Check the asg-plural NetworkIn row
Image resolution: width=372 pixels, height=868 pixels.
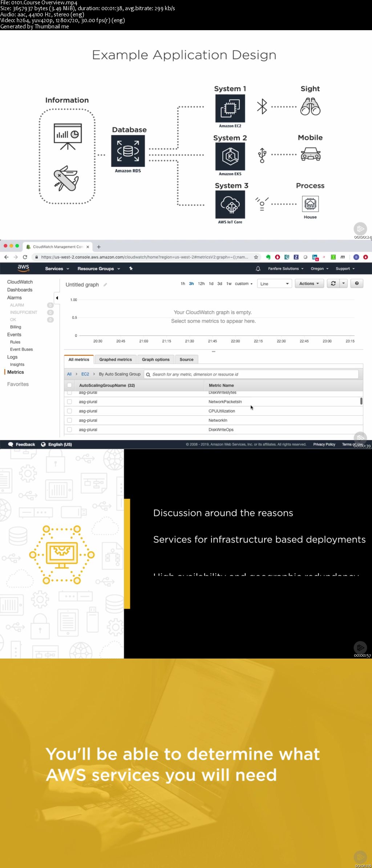[69, 420]
